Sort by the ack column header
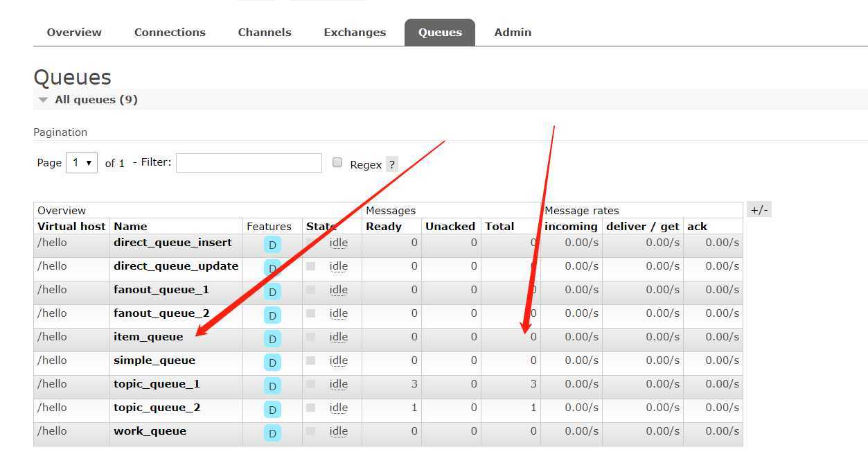This screenshot has width=868, height=461. (697, 227)
